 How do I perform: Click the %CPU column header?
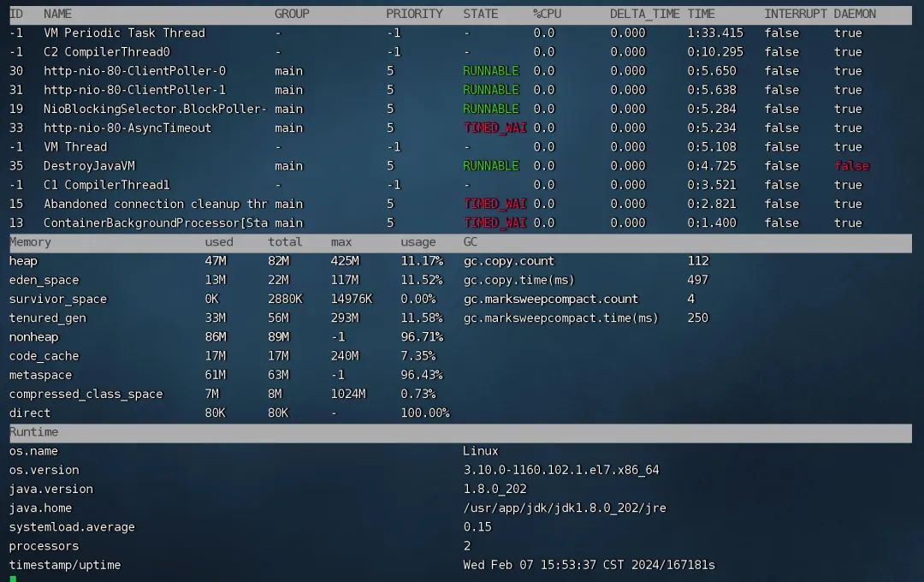click(x=547, y=14)
